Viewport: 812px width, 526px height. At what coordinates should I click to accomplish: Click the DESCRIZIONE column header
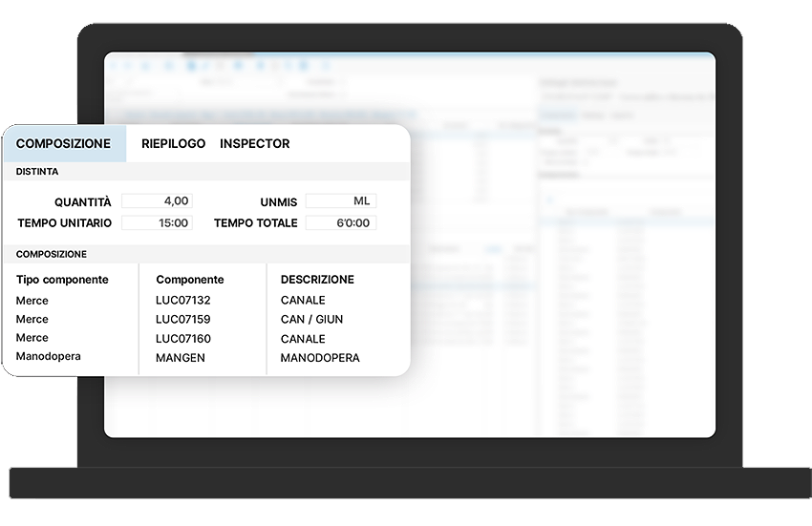[317, 280]
